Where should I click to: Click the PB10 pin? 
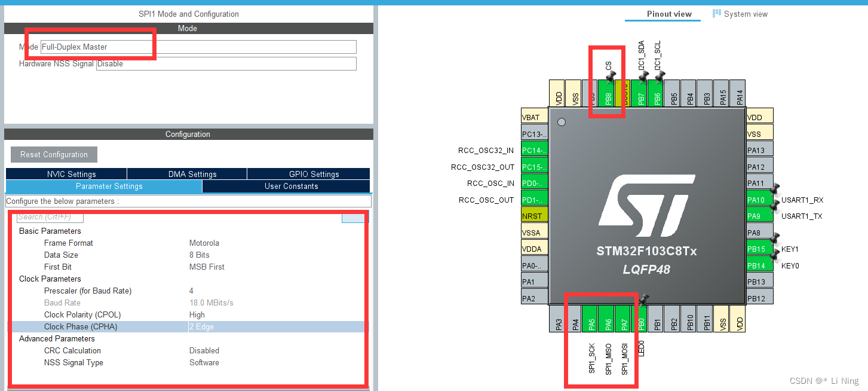pyautogui.click(x=689, y=319)
